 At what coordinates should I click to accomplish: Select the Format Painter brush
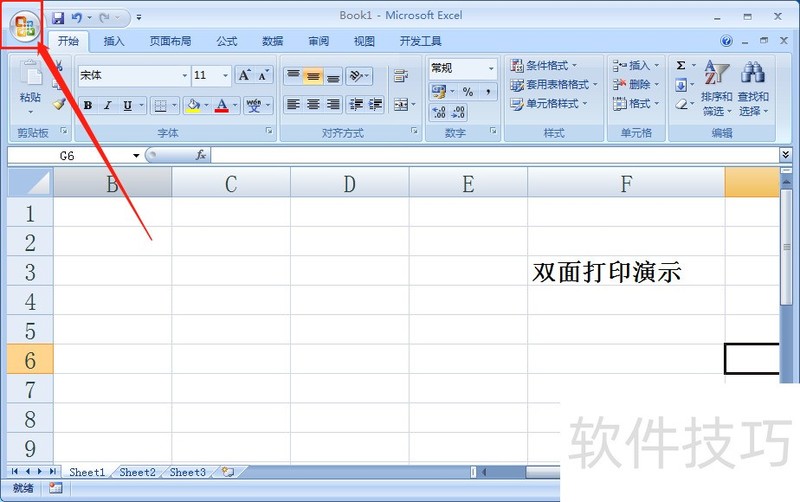click(59, 104)
